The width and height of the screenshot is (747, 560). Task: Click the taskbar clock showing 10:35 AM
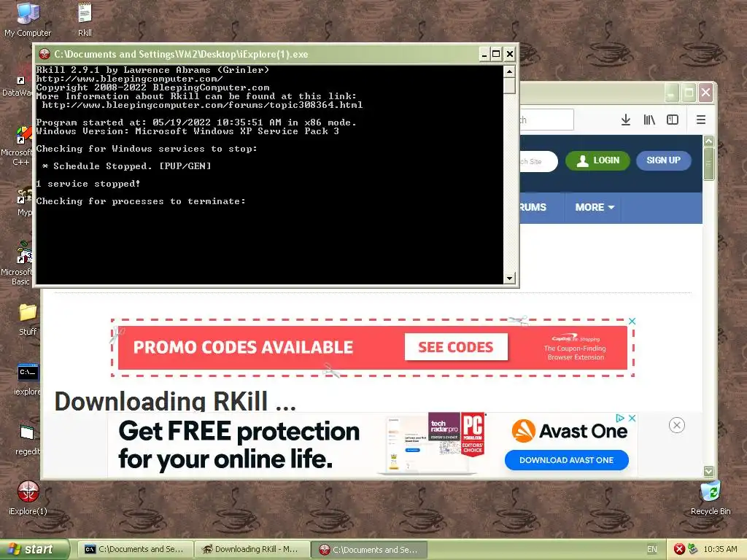click(720, 549)
